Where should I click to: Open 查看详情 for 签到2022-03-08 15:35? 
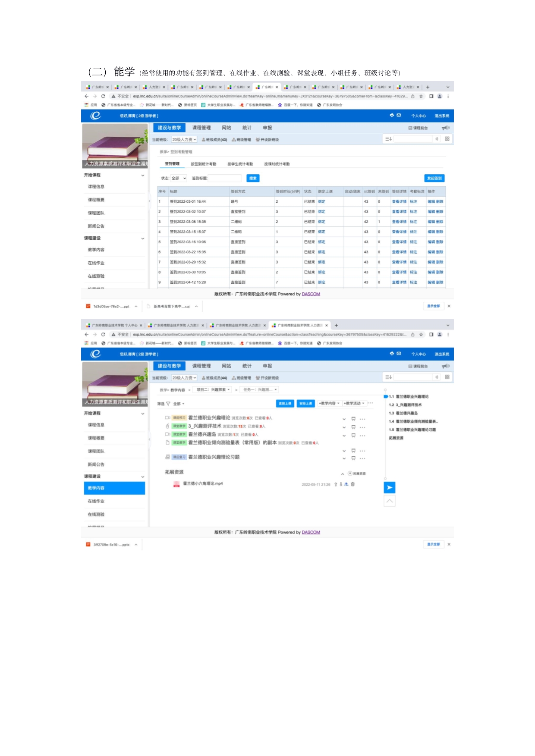(x=399, y=222)
